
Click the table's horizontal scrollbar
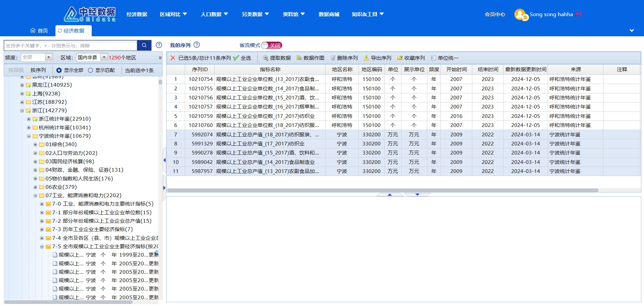[382, 190]
